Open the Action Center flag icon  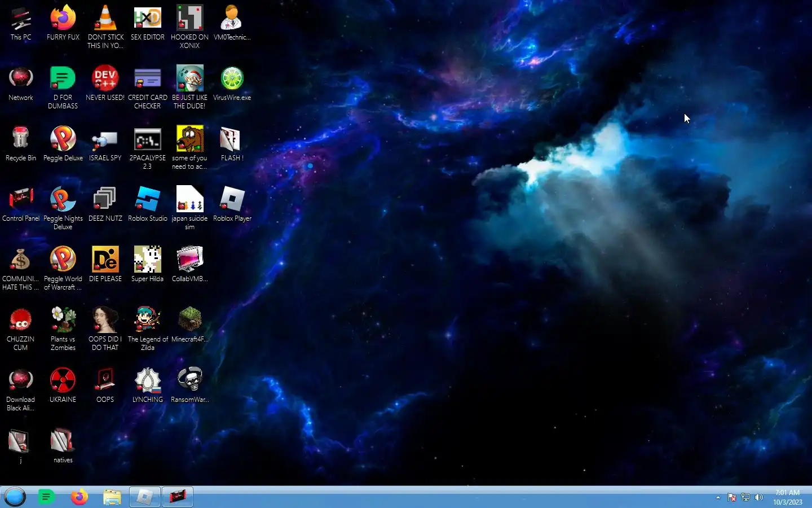coord(732,497)
